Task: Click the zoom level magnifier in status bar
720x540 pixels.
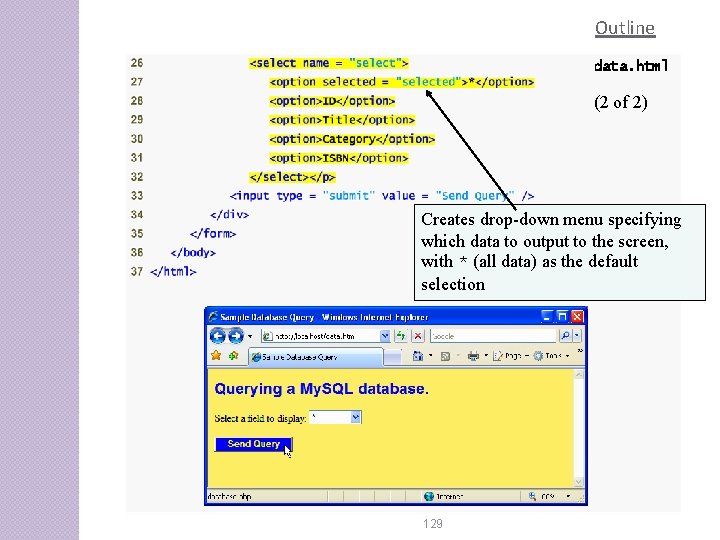Action: pyautogui.click(x=532, y=496)
